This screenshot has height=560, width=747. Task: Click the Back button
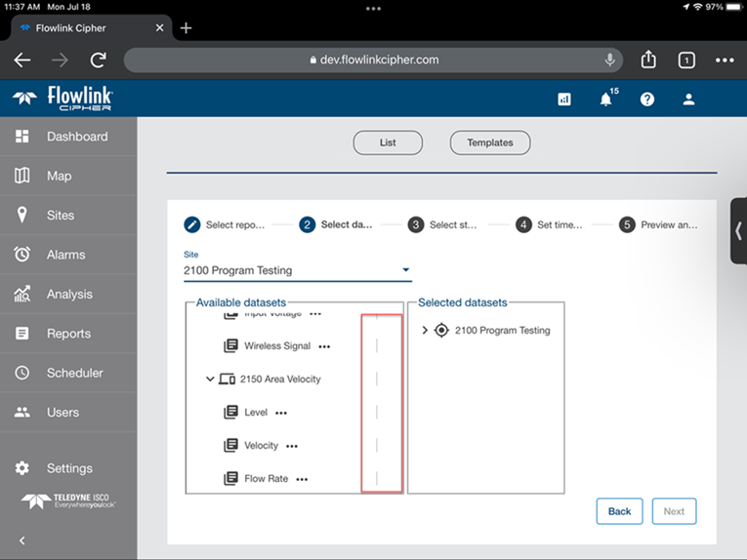pyautogui.click(x=619, y=511)
